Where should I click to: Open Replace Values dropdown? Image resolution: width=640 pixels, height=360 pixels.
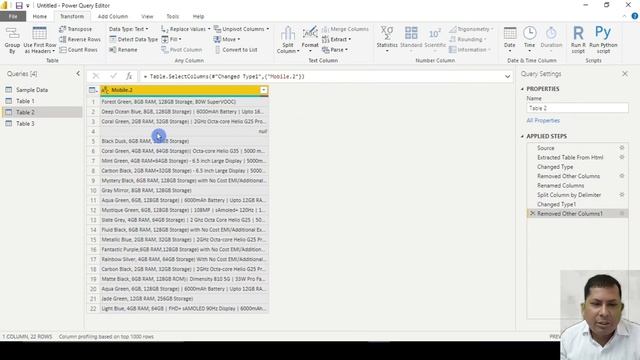[186, 29]
